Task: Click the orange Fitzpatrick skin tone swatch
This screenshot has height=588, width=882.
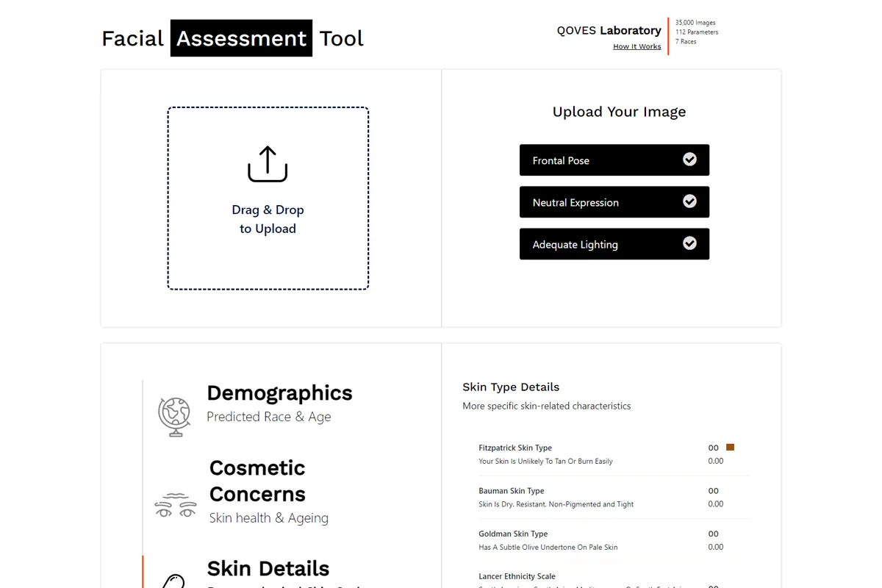Action: click(730, 447)
